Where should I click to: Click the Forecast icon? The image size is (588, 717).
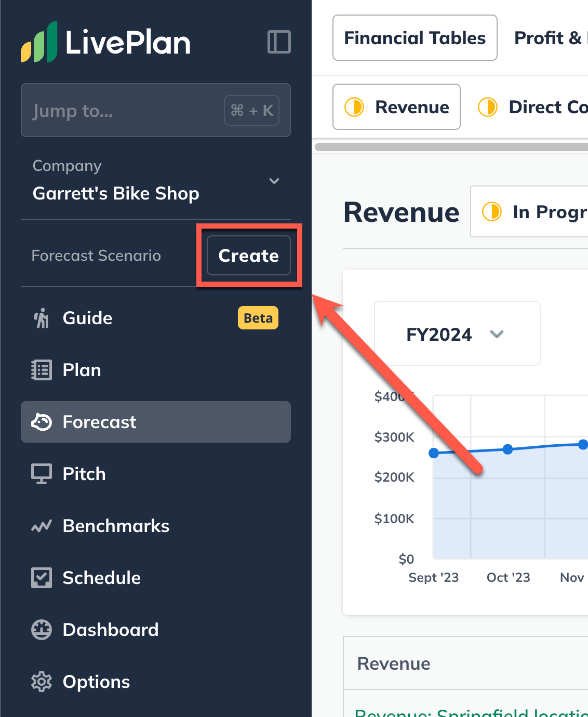click(42, 422)
